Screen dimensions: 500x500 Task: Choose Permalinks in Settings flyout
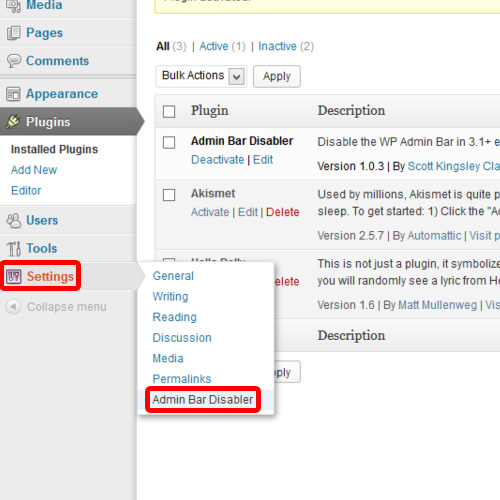coord(182,379)
